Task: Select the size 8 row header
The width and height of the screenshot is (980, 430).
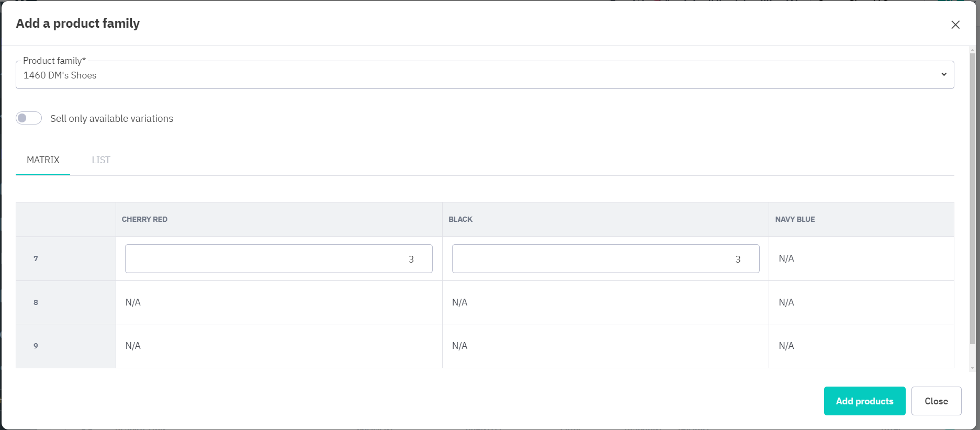Action: tap(36, 302)
